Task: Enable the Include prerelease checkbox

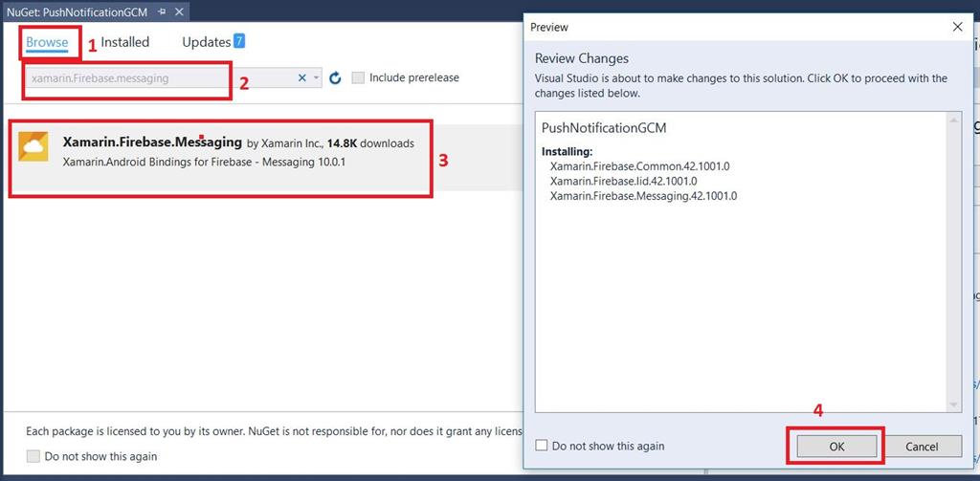Action: pyautogui.click(x=358, y=78)
